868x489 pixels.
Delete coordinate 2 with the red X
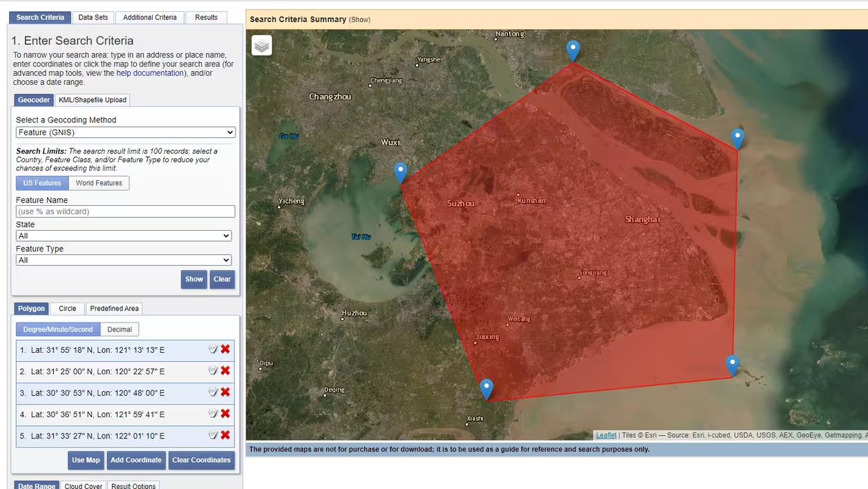(x=225, y=371)
